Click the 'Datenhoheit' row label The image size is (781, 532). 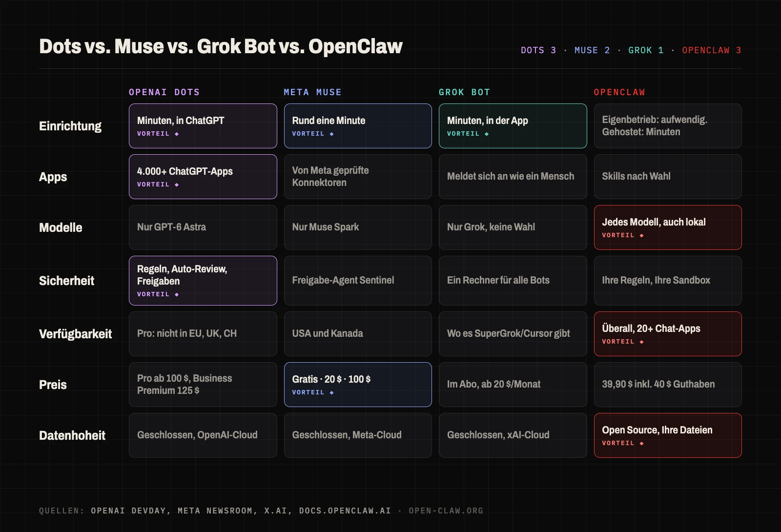(72, 435)
